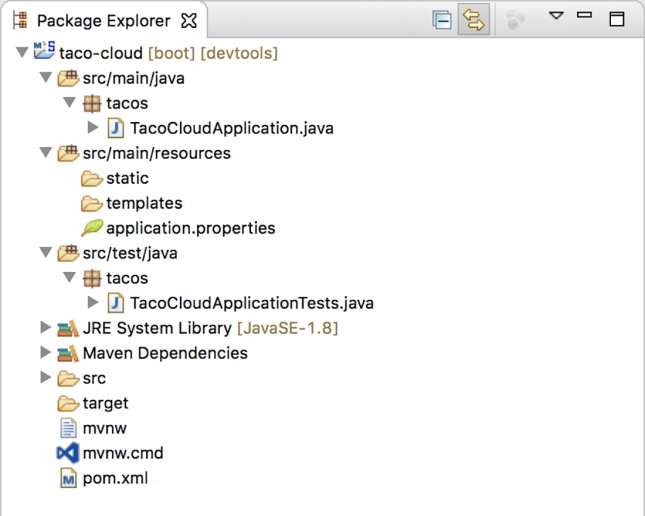Select tacos package label under src/main/java

coord(127,103)
